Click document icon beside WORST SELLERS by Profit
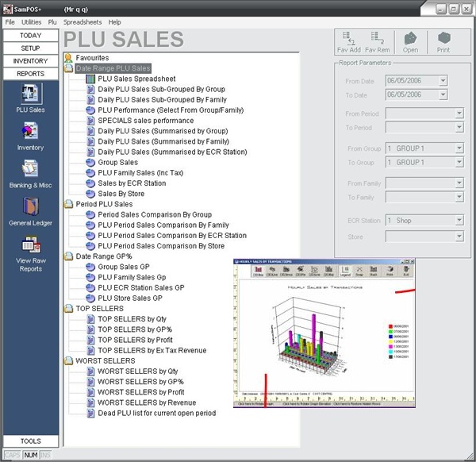Image resolution: width=476 pixels, height=462 pixels. tap(90, 392)
